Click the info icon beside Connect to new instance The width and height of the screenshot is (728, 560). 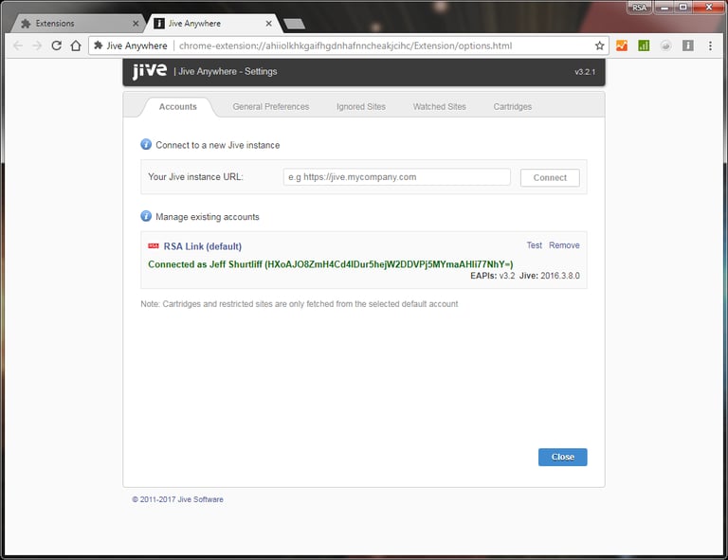[146, 144]
